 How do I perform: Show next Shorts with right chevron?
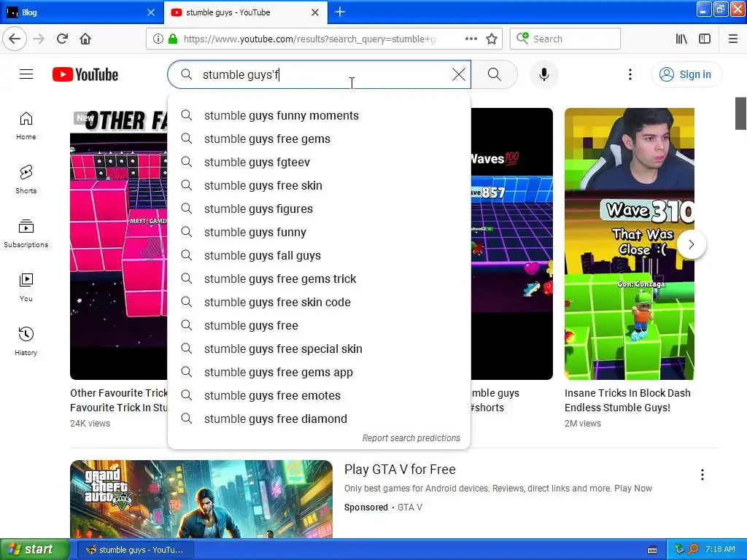point(692,244)
